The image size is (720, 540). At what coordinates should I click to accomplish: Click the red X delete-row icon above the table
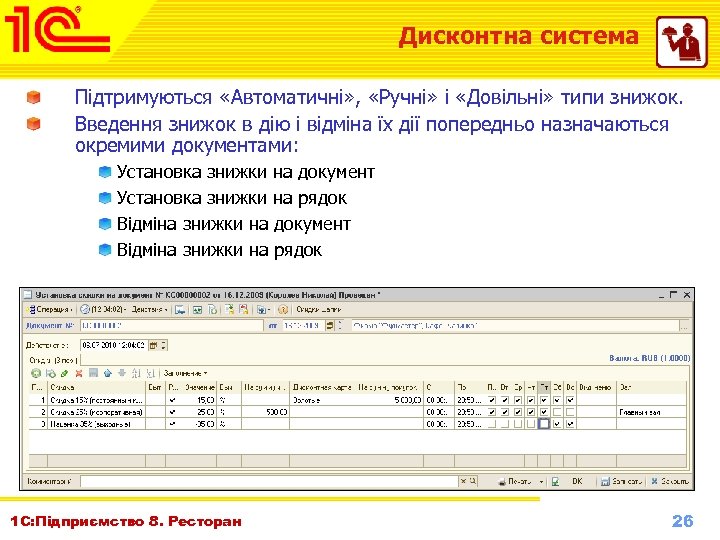pyautogui.click(x=79, y=373)
